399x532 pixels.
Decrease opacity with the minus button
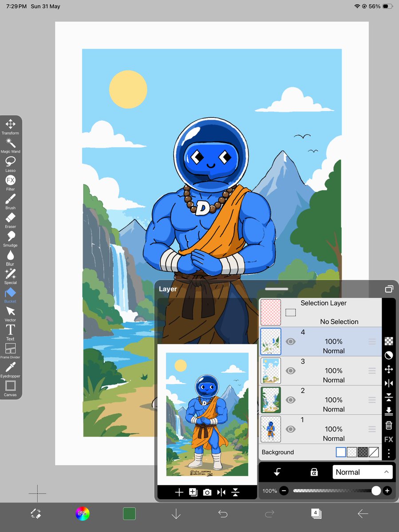coord(284,491)
